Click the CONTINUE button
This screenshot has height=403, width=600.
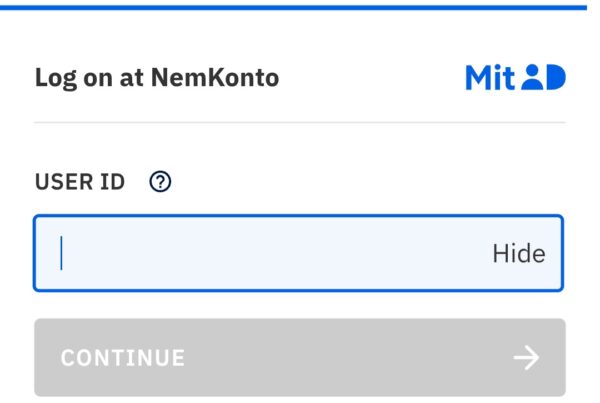coord(300,357)
